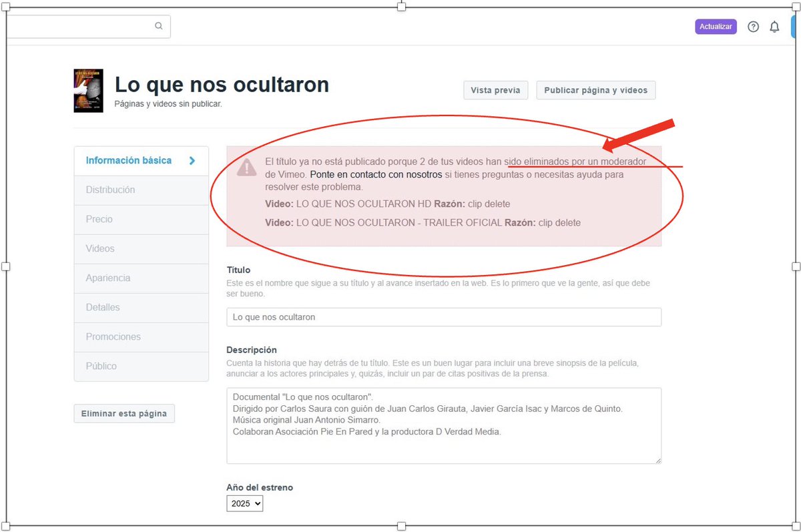Switch to the Apariencia section

[141, 278]
